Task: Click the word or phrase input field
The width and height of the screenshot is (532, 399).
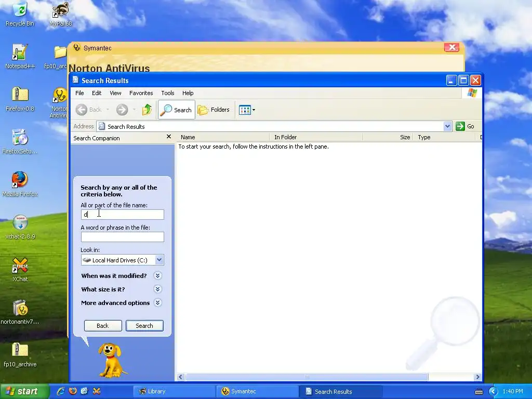Action: pyautogui.click(x=123, y=237)
